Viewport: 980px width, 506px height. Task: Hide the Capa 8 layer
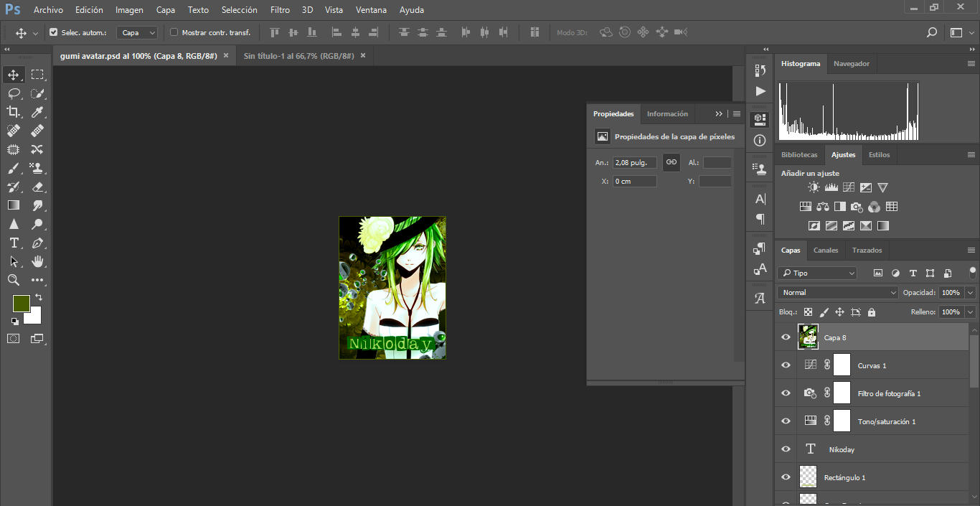pos(786,337)
